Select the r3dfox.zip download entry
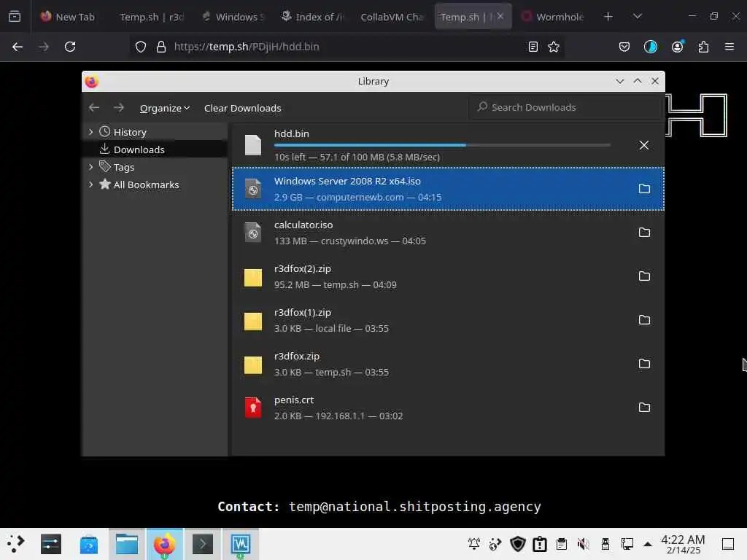This screenshot has height=560, width=747. coord(448,364)
